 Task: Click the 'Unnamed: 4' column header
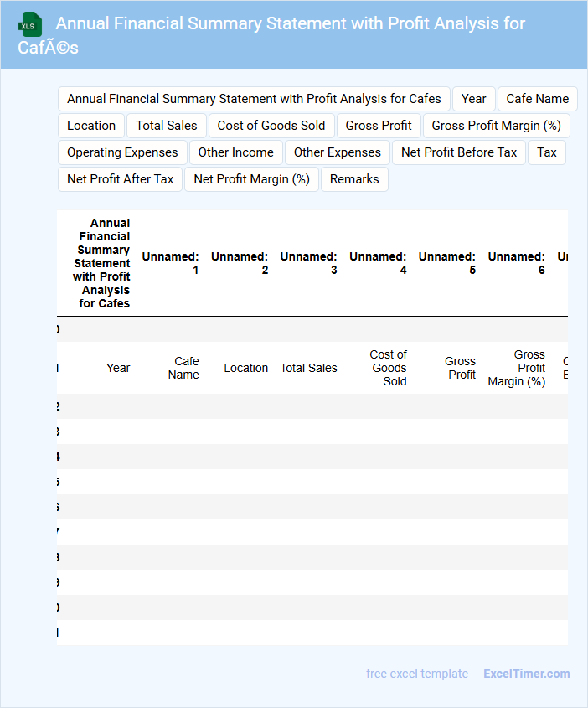(x=378, y=263)
